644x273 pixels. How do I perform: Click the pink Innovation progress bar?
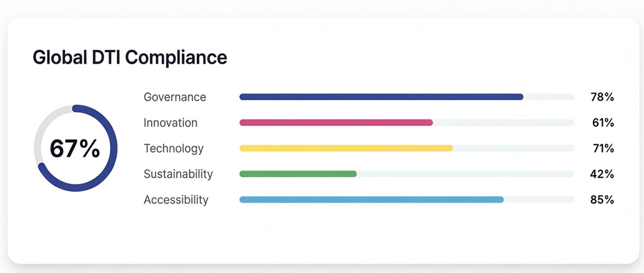336,123
